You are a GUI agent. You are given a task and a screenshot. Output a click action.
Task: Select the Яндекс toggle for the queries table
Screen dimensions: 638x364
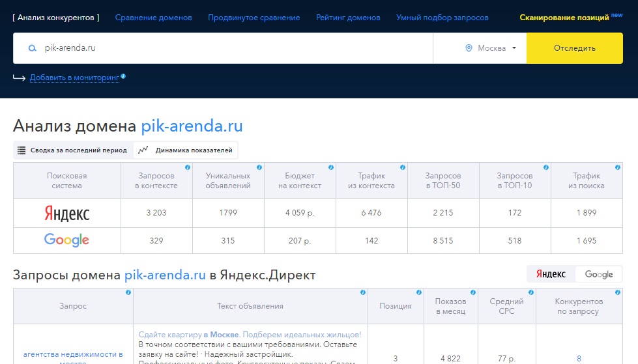[551, 274]
